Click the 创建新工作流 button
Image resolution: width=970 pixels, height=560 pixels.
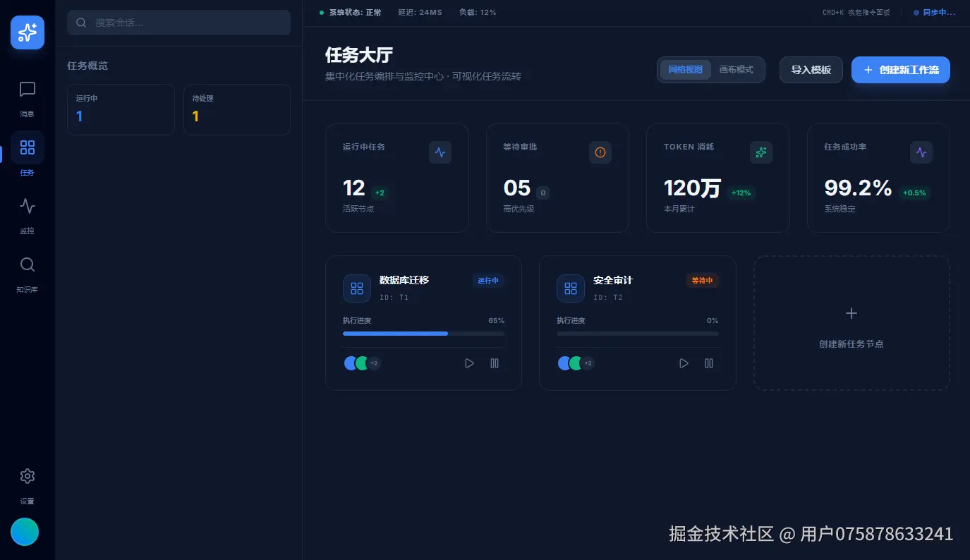pos(901,70)
